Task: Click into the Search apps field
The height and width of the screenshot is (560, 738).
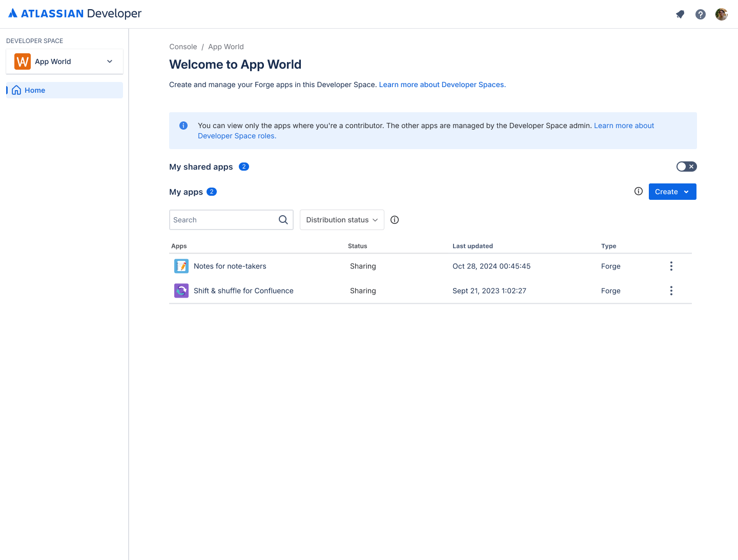Action: (223, 220)
